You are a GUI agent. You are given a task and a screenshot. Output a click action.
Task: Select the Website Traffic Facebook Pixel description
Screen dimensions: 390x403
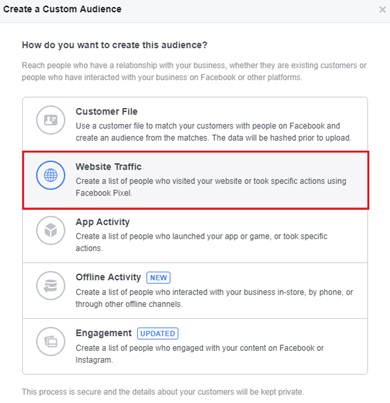tap(211, 187)
